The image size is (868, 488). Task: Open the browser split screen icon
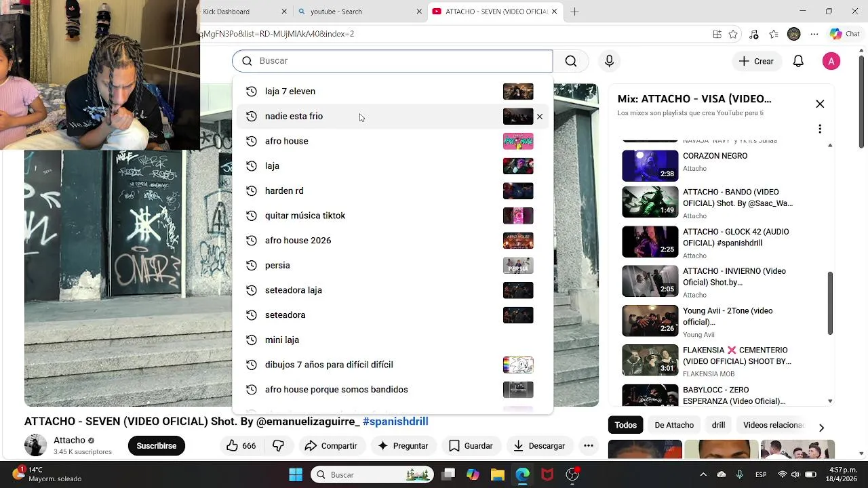[x=717, y=34]
